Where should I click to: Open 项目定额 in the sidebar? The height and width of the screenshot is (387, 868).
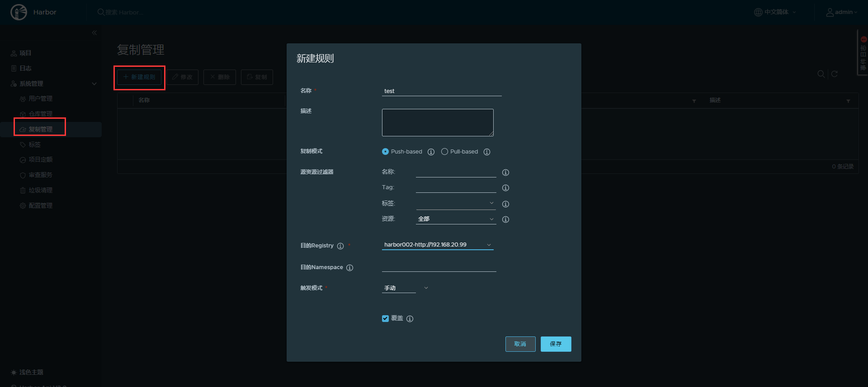40,159
